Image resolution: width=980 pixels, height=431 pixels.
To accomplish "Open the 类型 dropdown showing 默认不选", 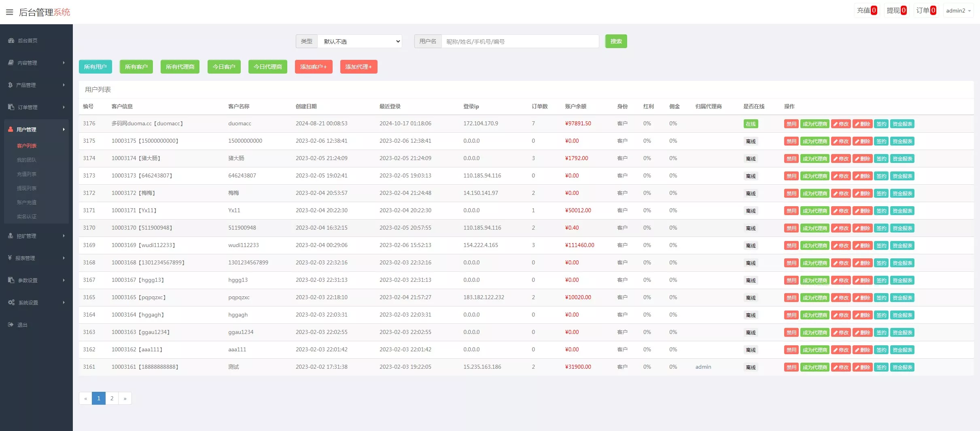I will (359, 41).
